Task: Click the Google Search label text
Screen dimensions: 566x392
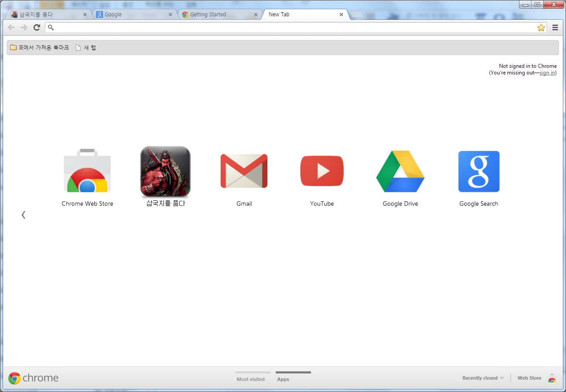Action: pyautogui.click(x=479, y=203)
